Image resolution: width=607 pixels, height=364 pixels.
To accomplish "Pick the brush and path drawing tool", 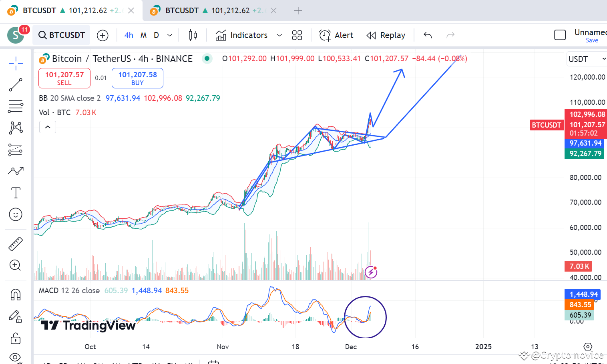I will (16, 171).
